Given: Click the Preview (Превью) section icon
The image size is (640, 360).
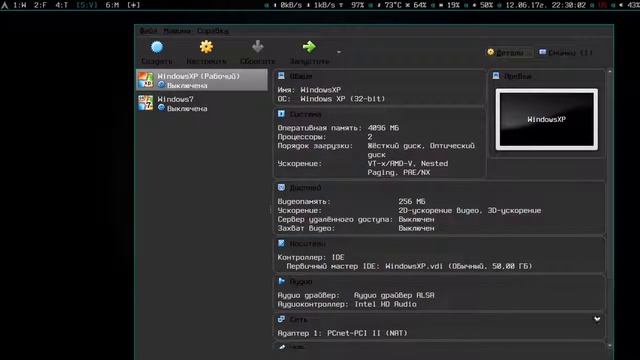Looking at the screenshot, I should point(496,76).
